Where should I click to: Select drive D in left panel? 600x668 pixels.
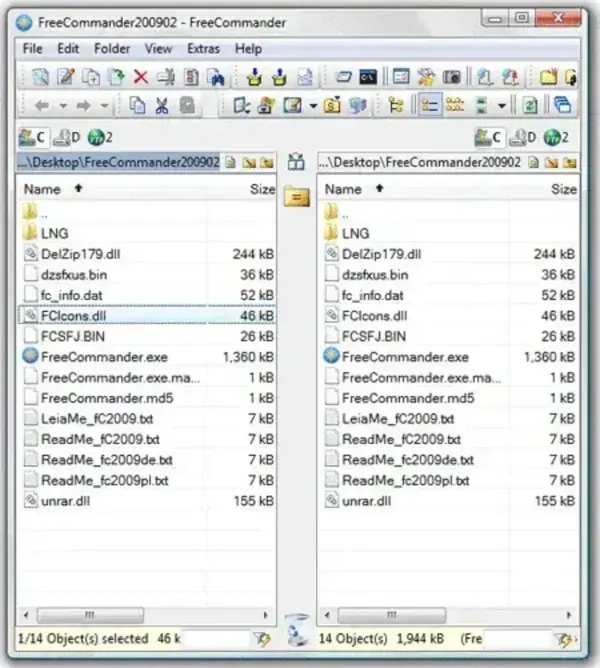point(66,137)
